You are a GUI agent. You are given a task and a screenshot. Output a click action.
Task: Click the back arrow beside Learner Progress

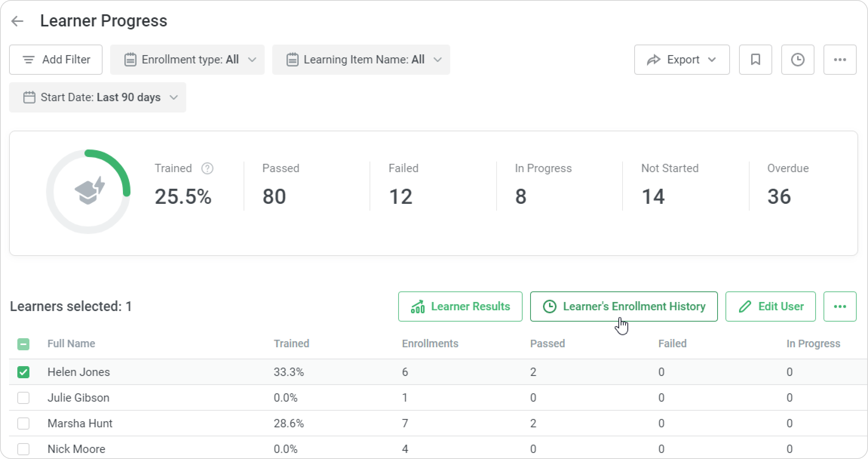click(x=17, y=21)
